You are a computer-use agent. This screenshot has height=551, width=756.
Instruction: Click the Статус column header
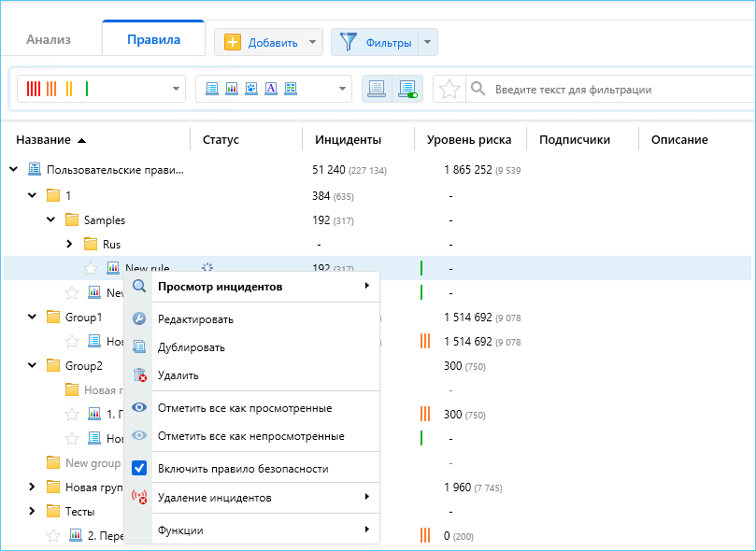click(221, 140)
